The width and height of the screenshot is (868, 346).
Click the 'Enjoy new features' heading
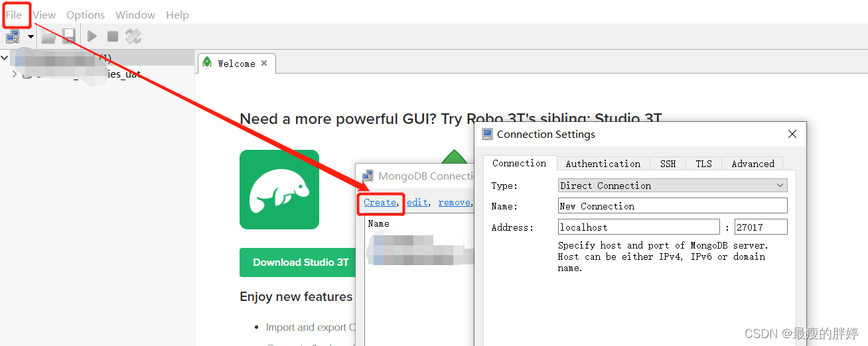point(296,297)
